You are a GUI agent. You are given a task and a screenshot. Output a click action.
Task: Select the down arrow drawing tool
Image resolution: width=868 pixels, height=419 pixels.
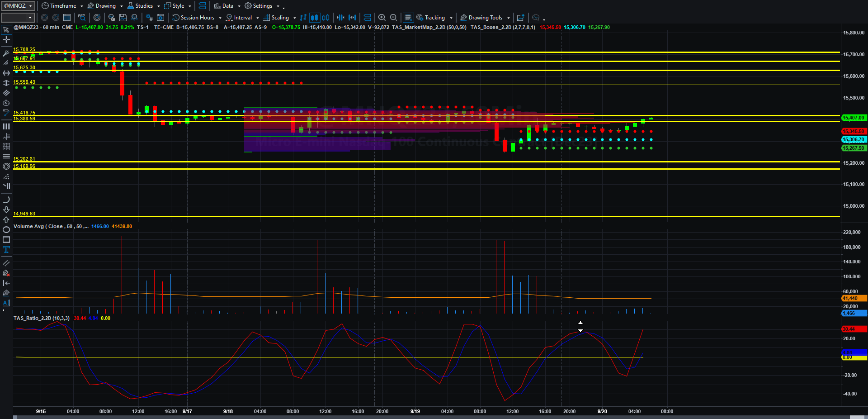(x=6, y=210)
